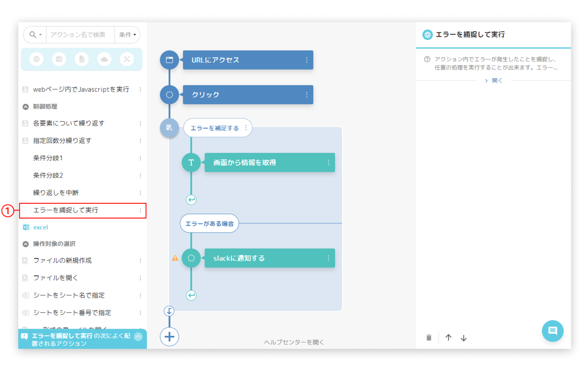Click return arrow under 画面から情報を取得

pyautogui.click(x=191, y=200)
